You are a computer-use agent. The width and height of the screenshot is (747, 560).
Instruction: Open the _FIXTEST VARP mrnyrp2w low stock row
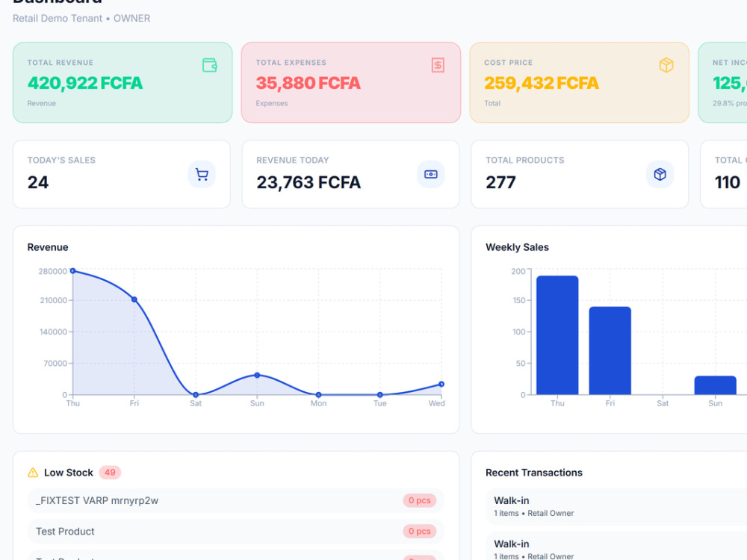pos(236,500)
